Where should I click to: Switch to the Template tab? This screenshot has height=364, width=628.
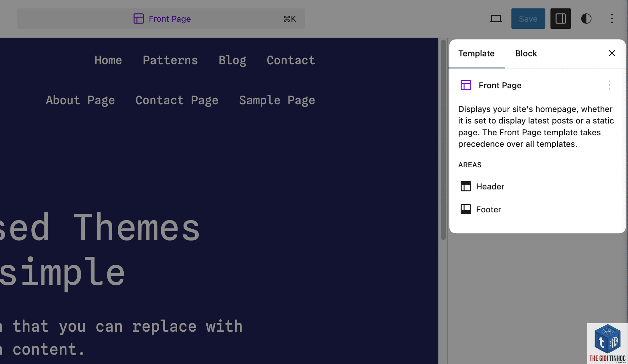[476, 53]
